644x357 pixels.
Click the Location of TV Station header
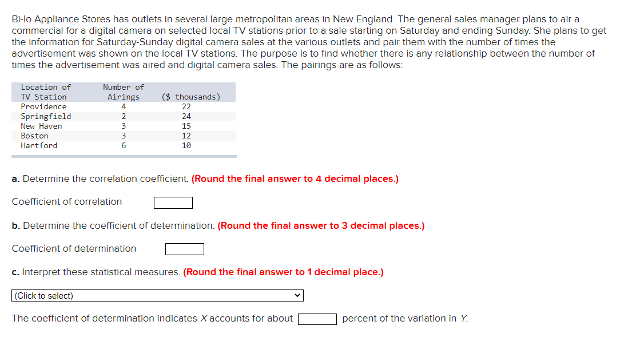pos(46,92)
